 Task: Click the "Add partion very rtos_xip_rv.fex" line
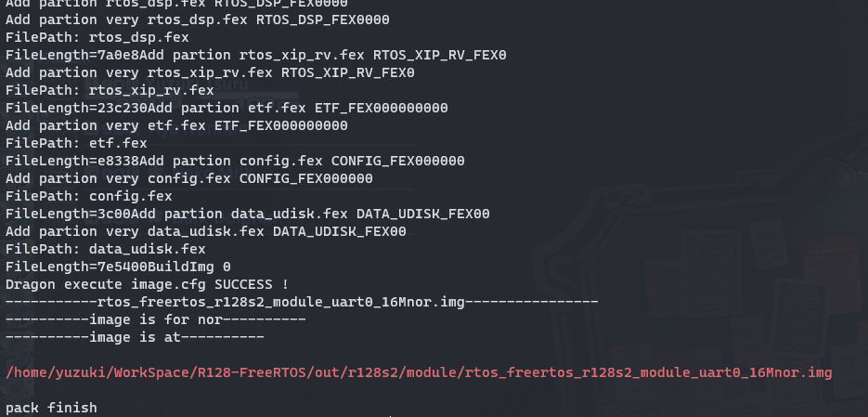click(x=210, y=72)
